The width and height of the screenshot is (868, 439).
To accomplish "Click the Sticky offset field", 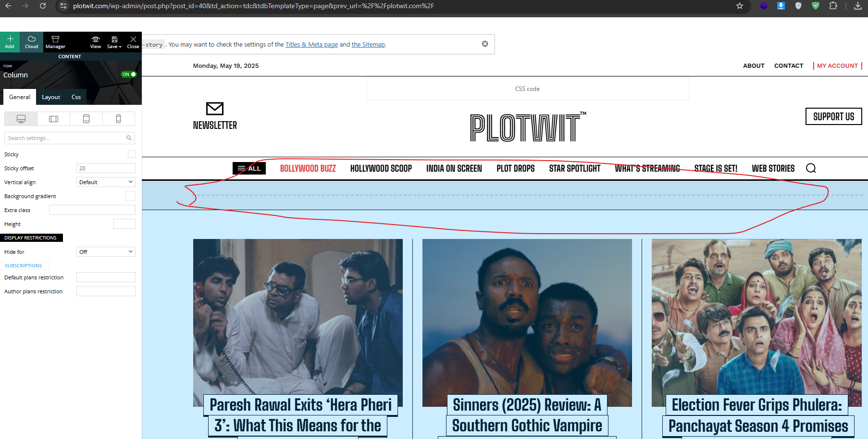I will point(106,168).
